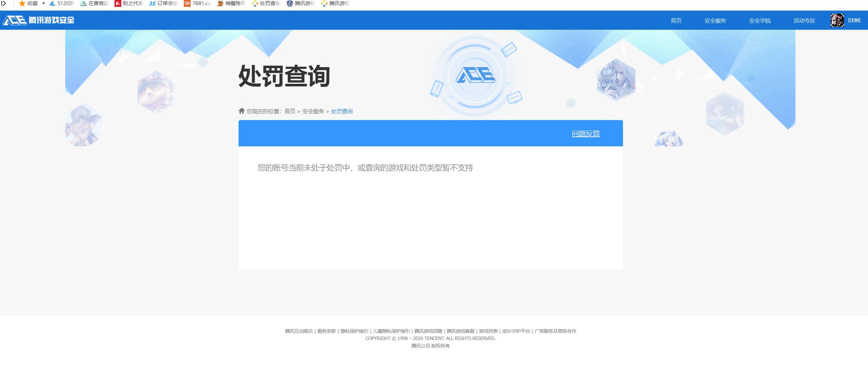Open the 安全学院 section
868x380 pixels.
[759, 20]
